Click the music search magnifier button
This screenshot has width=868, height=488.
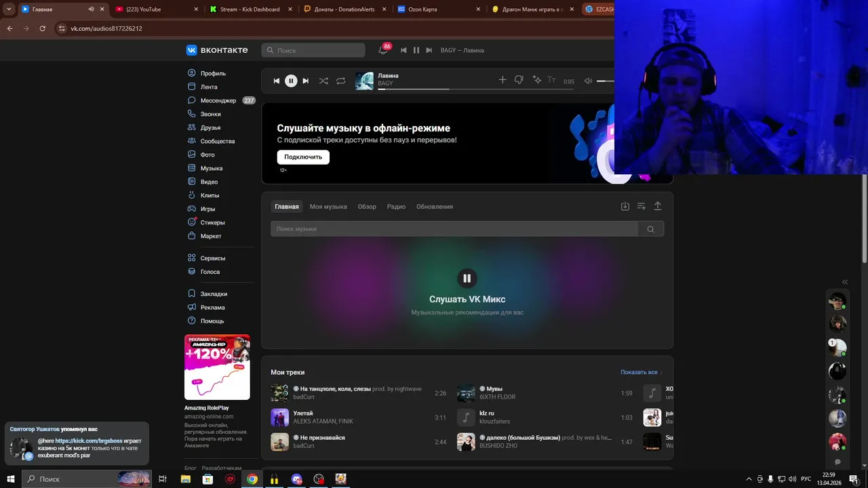651,229
